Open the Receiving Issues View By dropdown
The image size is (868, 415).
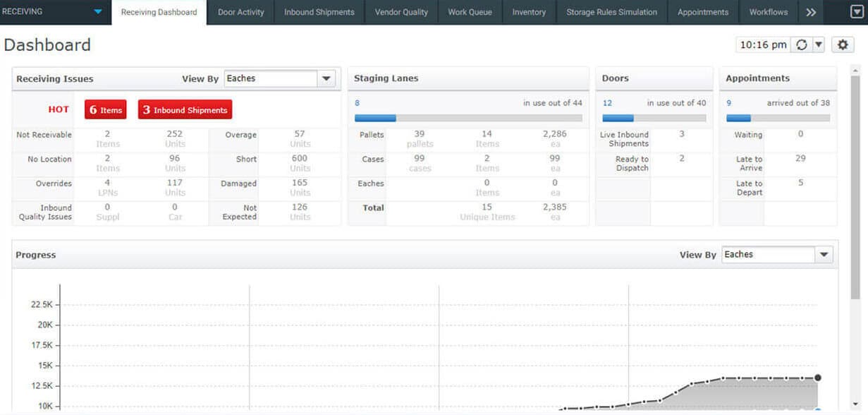pos(326,78)
